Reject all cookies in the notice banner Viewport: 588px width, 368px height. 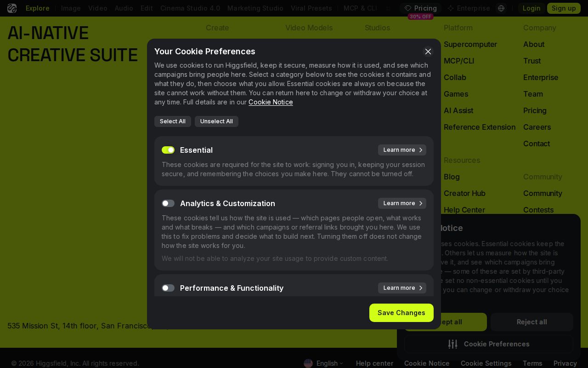[x=532, y=322]
